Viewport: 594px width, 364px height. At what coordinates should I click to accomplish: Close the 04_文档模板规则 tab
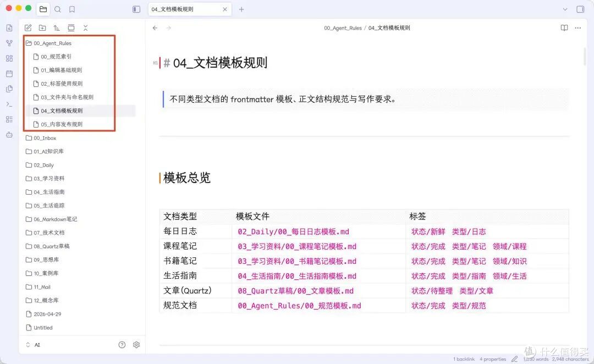tap(224, 9)
